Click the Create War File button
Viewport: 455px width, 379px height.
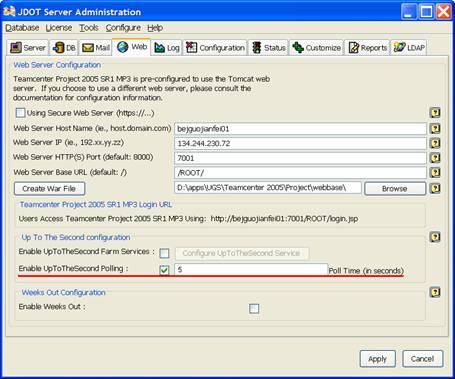[x=49, y=189]
